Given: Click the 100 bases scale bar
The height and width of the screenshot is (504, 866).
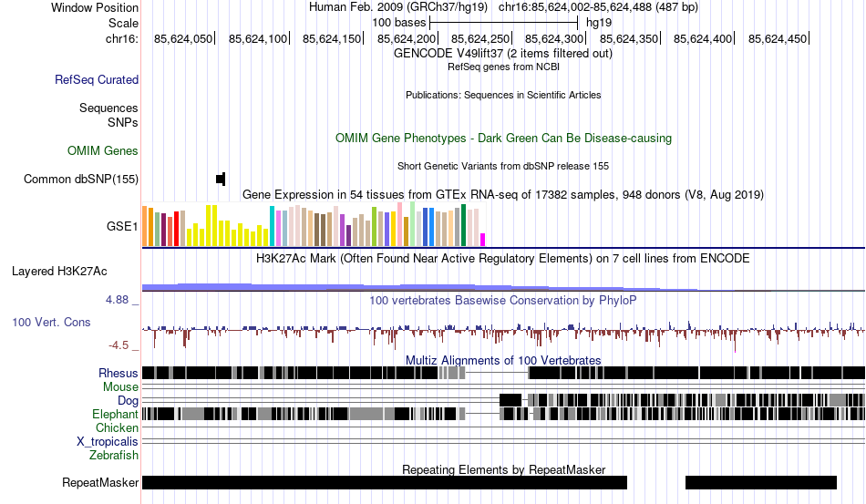Looking at the screenshot, I should 504,23.
